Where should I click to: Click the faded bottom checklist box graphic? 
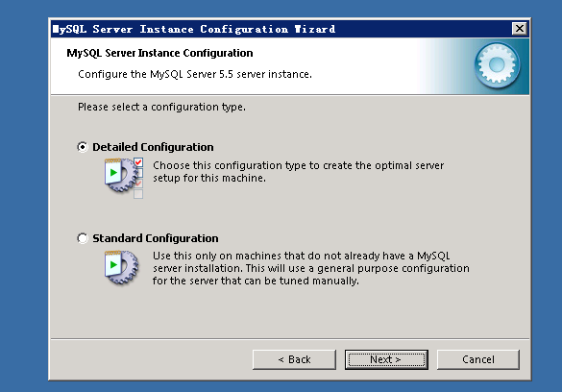138,194
